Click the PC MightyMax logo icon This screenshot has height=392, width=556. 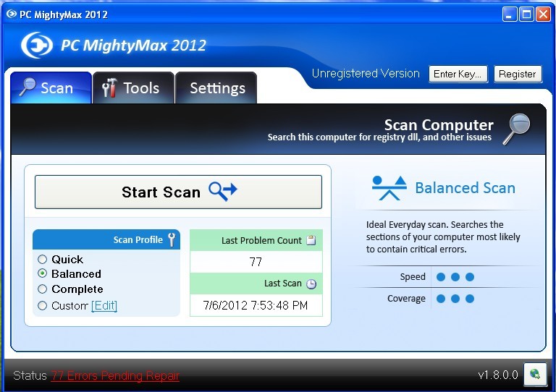click(x=37, y=45)
